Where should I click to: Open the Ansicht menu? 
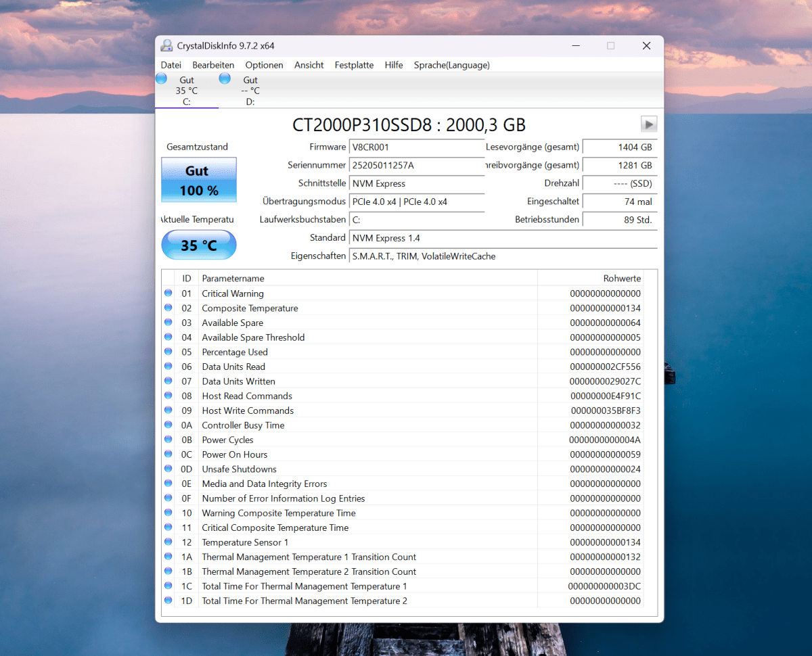(309, 65)
